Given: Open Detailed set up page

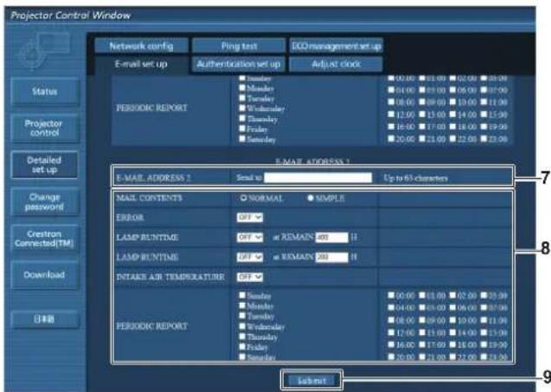Looking at the screenshot, I should (45, 165).
